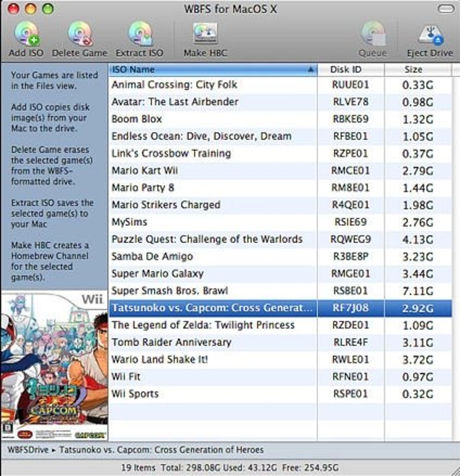The width and height of the screenshot is (460, 476).
Task: Click highlighted Tatsunoko vs. Capcom row
Action: click(x=280, y=308)
